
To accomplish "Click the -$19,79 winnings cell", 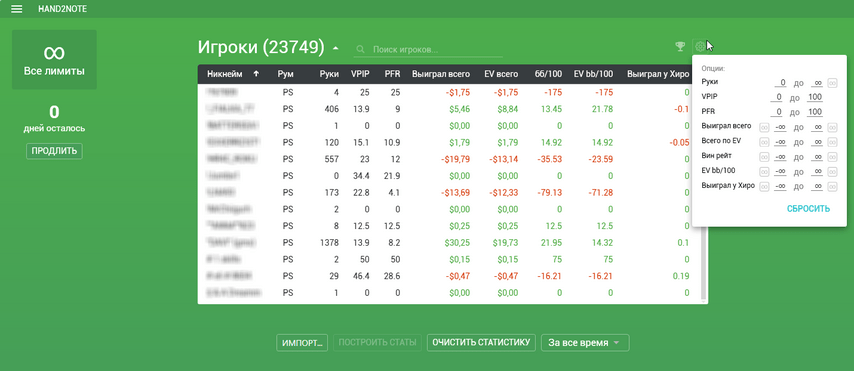I will click(454, 159).
